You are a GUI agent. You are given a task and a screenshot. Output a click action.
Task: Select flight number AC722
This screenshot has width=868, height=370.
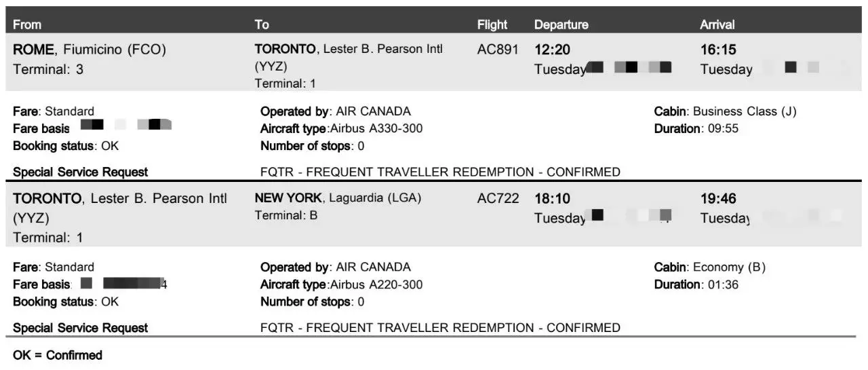[498, 199]
